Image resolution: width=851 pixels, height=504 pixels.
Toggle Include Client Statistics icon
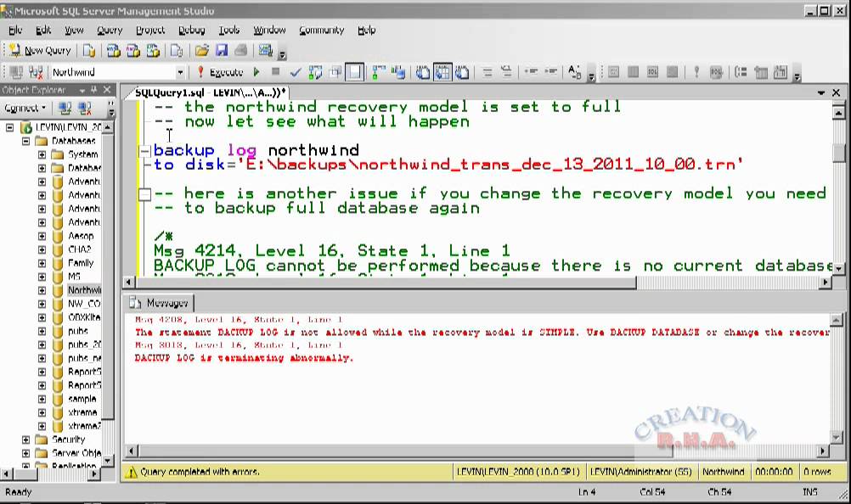click(398, 72)
